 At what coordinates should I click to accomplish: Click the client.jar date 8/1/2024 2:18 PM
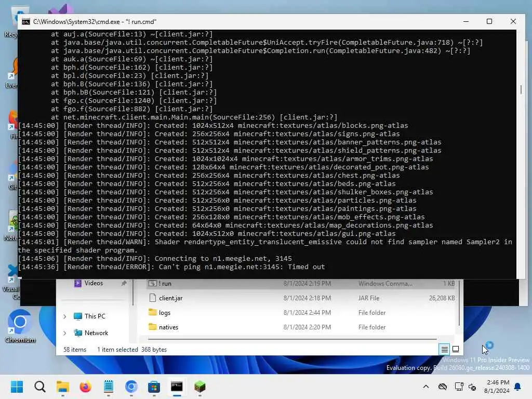(x=307, y=298)
